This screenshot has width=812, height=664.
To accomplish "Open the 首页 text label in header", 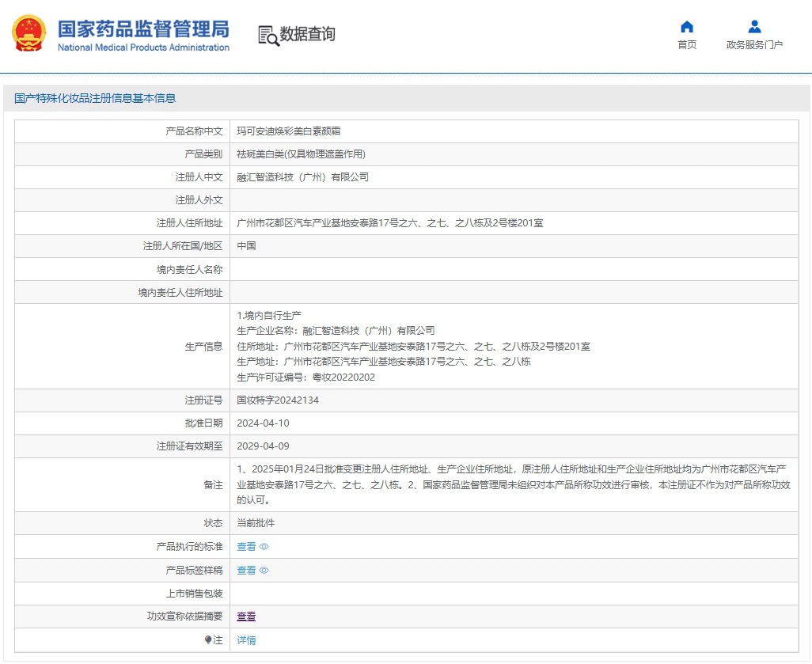I will coord(686,45).
